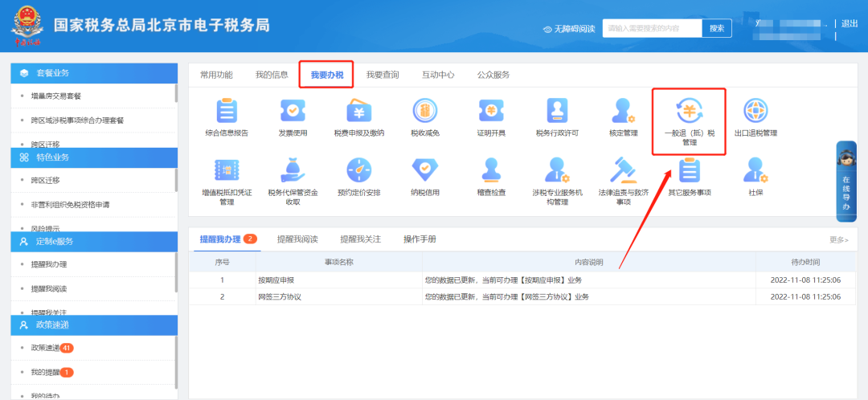Click description mentioning 【网签三方协议】业务
This screenshot has height=400, width=868.
point(506,296)
